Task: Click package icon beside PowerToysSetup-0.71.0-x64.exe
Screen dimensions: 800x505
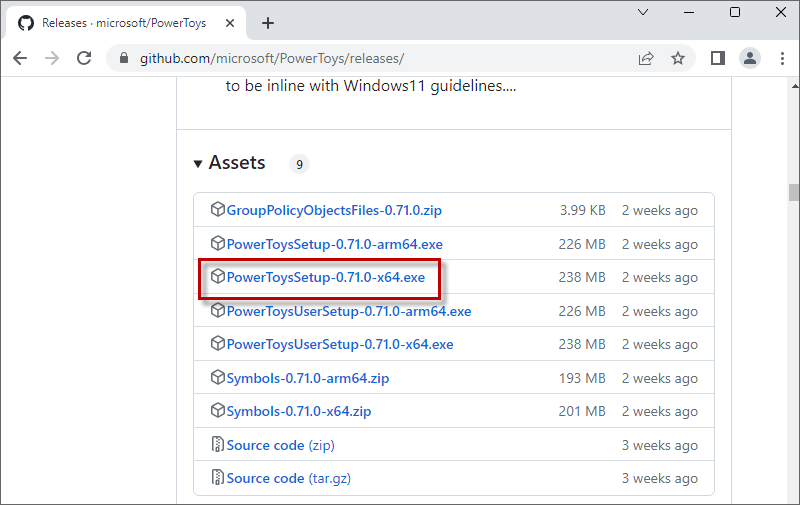Action: pyautogui.click(x=218, y=276)
